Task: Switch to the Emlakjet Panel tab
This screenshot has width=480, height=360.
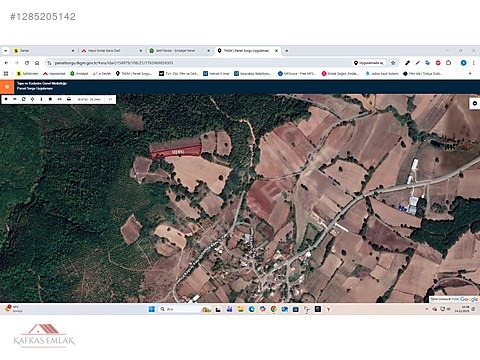Action: click(x=179, y=51)
